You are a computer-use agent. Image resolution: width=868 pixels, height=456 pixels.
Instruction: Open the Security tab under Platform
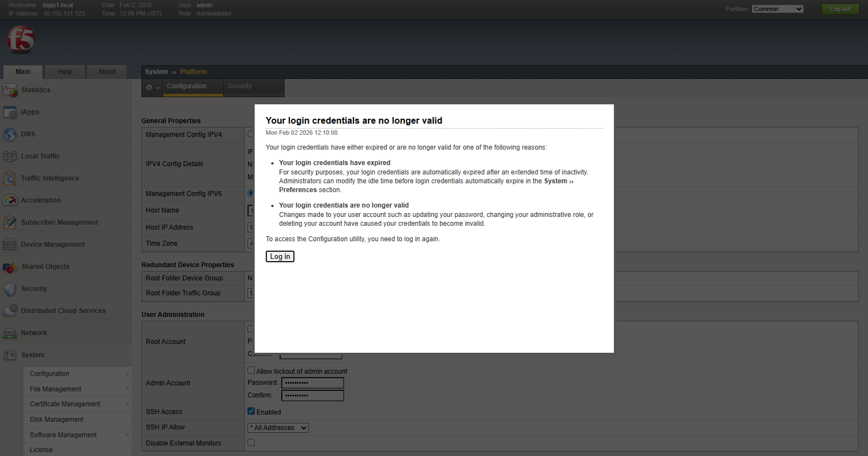254,87
